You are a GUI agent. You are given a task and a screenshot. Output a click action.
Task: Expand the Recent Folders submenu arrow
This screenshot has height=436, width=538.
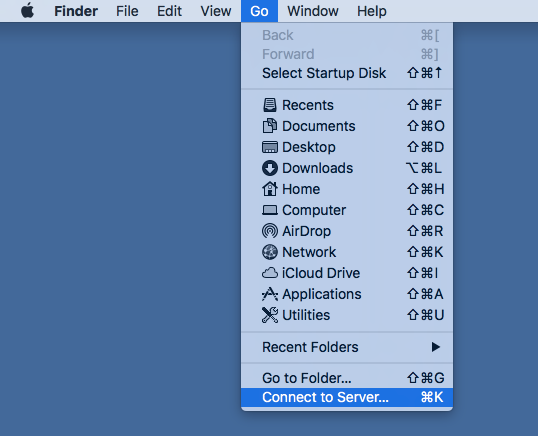click(x=435, y=347)
